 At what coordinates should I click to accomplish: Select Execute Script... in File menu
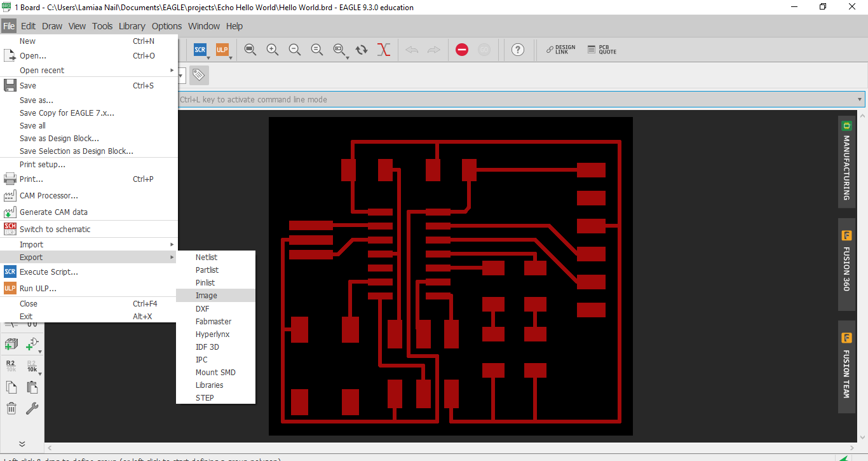pyautogui.click(x=89, y=272)
